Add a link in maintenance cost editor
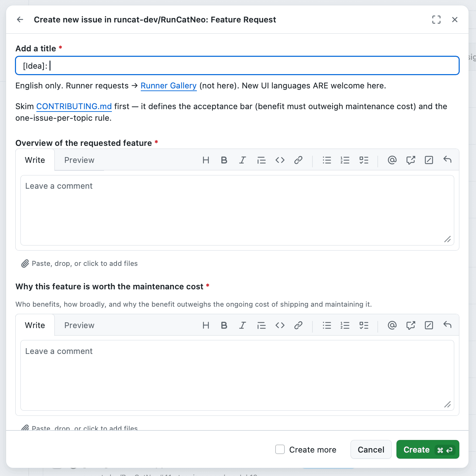The image size is (476, 476). tap(298, 325)
